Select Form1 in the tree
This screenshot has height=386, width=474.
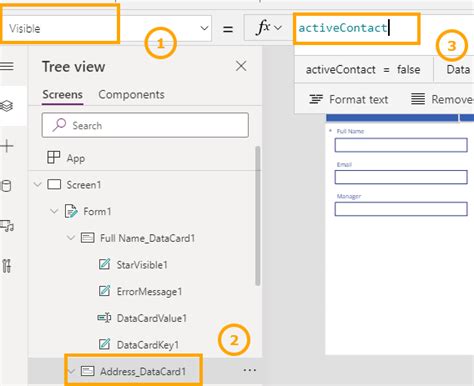point(97,211)
